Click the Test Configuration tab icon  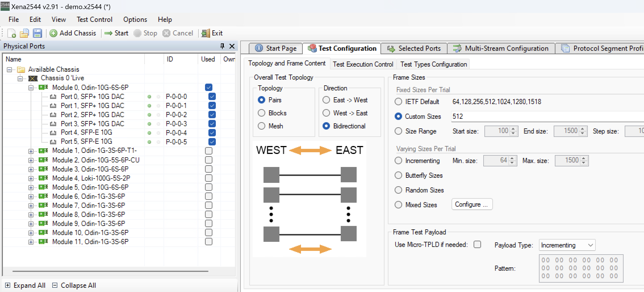312,48
